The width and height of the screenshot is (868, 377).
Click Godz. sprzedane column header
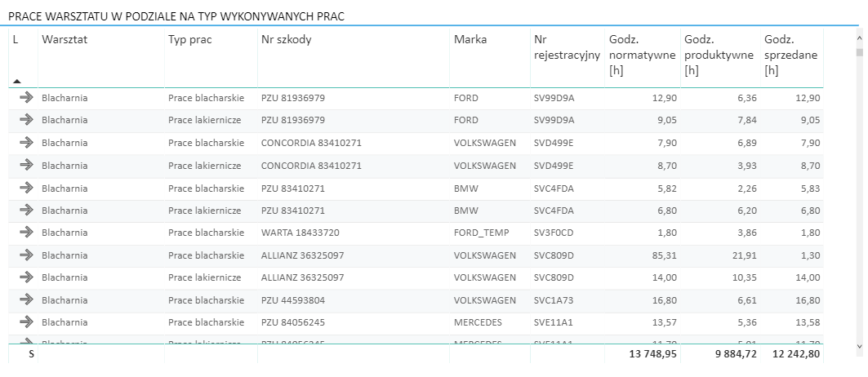(x=790, y=55)
